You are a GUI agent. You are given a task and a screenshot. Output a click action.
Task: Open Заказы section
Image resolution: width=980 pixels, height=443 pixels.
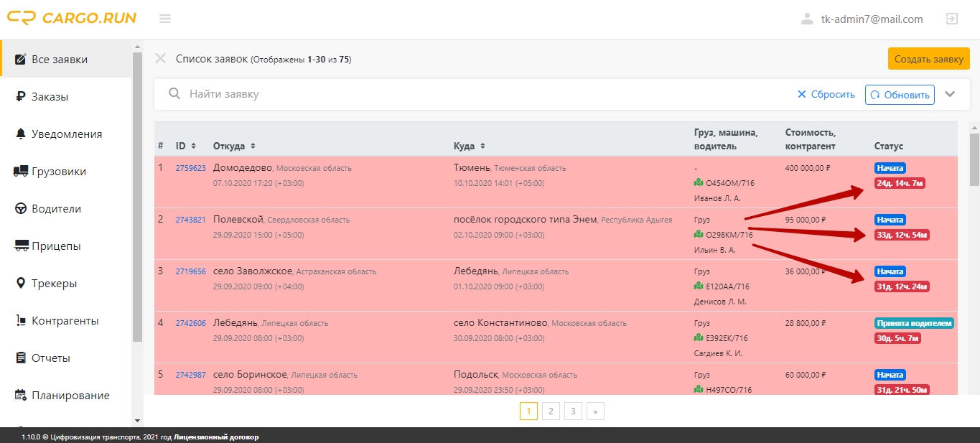[66, 96]
